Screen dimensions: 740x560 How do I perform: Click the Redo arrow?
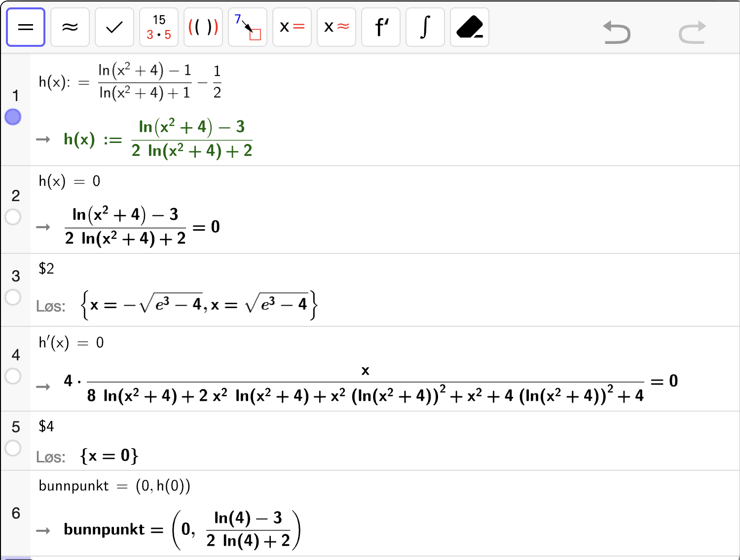[692, 33]
